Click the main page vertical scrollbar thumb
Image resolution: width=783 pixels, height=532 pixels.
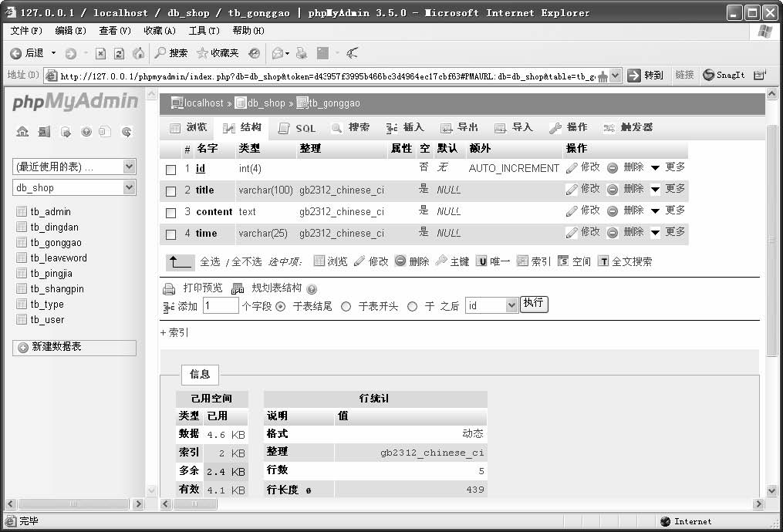[771, 240]
